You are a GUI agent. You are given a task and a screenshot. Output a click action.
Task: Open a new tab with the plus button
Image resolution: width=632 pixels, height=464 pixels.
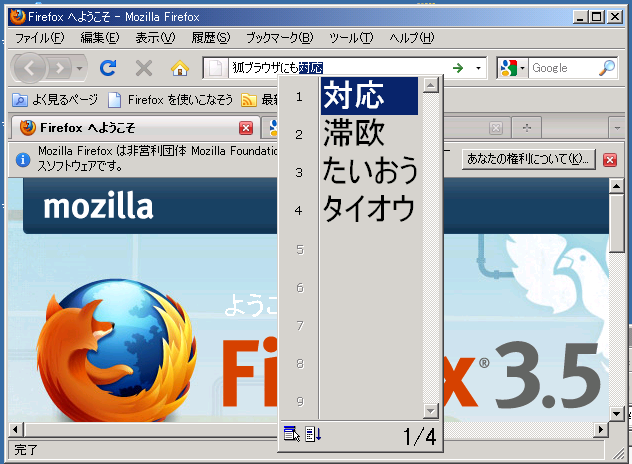coord(526,128)
